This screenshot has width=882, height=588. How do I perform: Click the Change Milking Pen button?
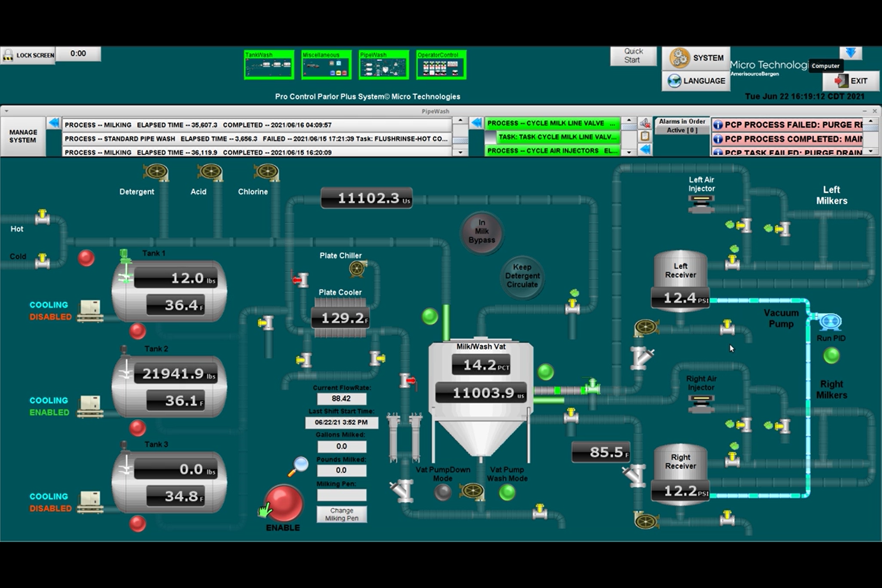point(342,514)
